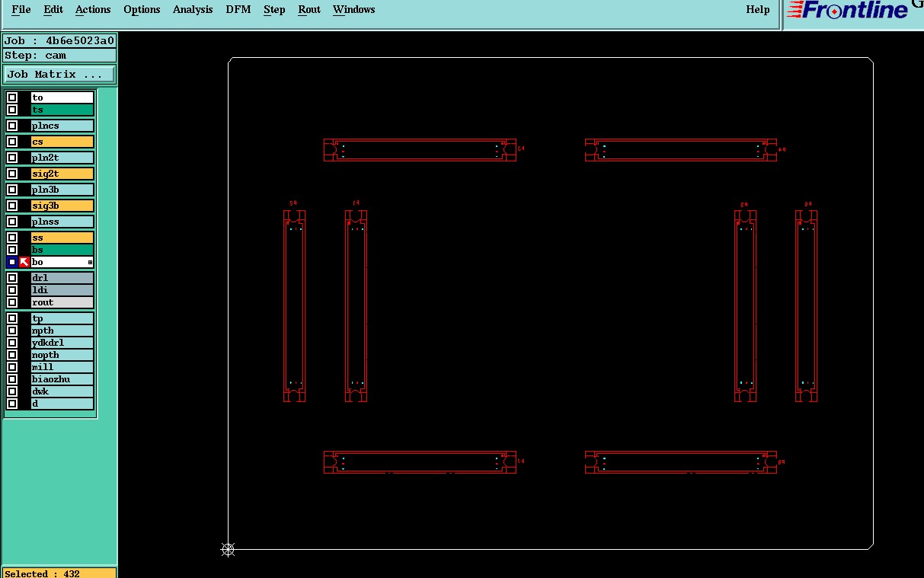Select the 'ydkdrl' layer name
Image resolution: width=924 pixels, height=578 pixels.
62,343
